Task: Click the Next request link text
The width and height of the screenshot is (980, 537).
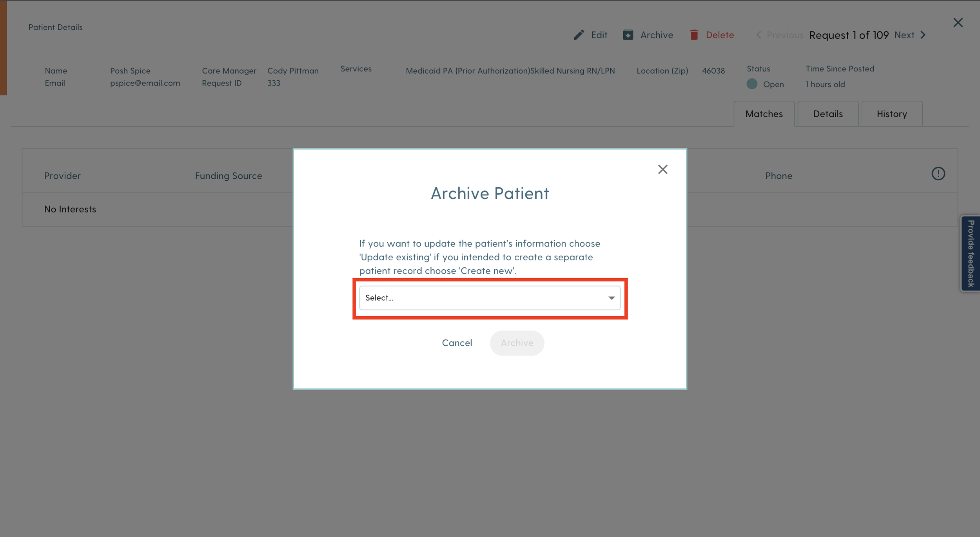Action: (x=904, y=35)
